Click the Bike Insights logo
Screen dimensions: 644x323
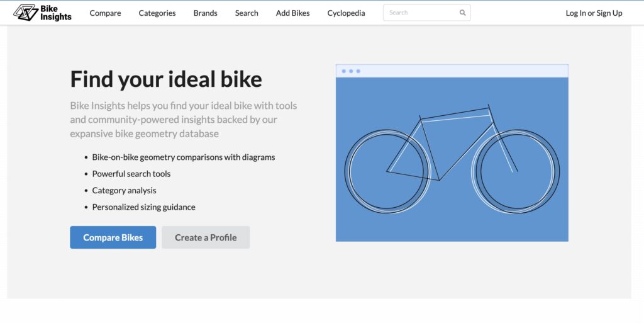pos(42,13)
